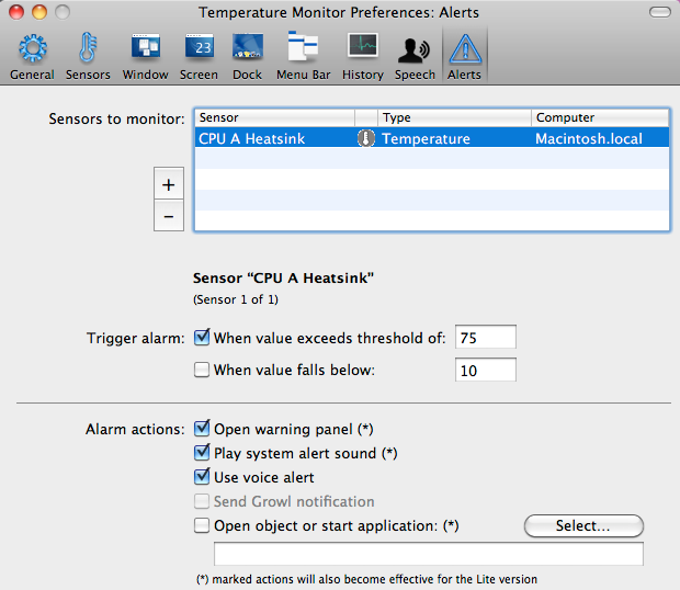Viewport: 680px width, 590px height.
Task: Open the Speech preferences pane
Action: pos(414,56)
